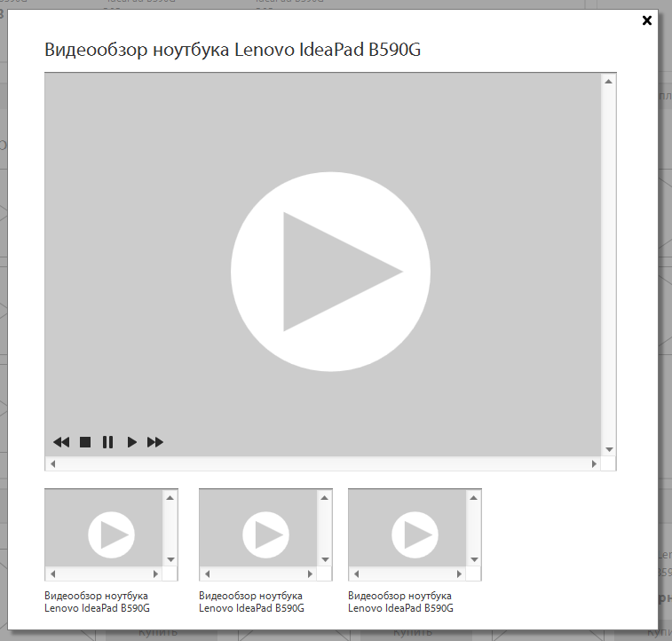This screenshot has width=672, height=641.
Task: Play the main video with the large play button
Action: click(330, 272)
